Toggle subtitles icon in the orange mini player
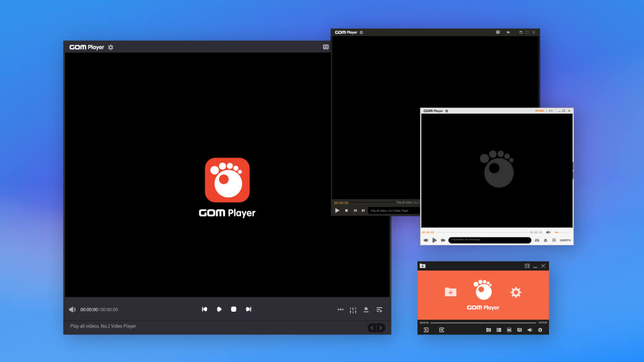 [519, 330]
